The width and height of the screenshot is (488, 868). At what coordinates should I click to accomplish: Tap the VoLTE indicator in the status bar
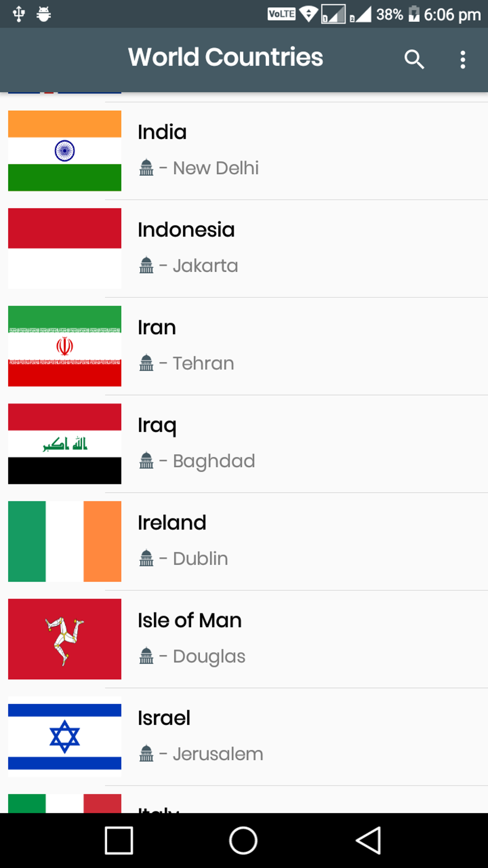(281, 14)
